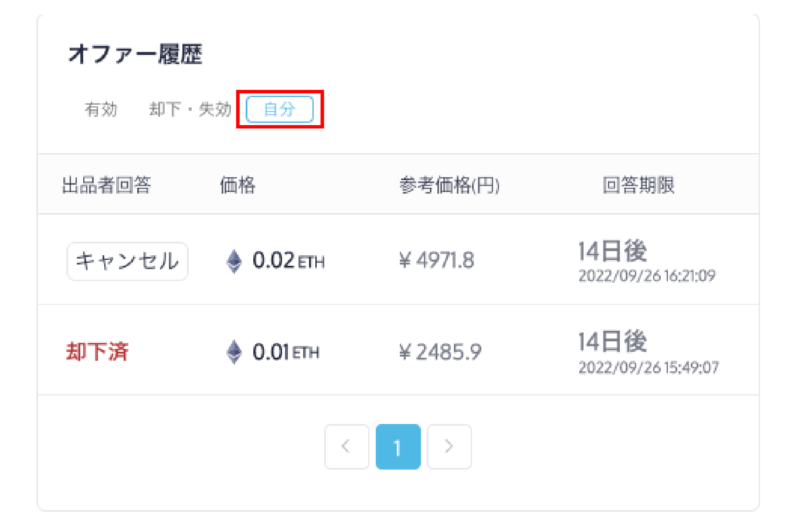Switch to the 却下・失効 tab
Screen dimensions: 795x532
pos(190,109)
